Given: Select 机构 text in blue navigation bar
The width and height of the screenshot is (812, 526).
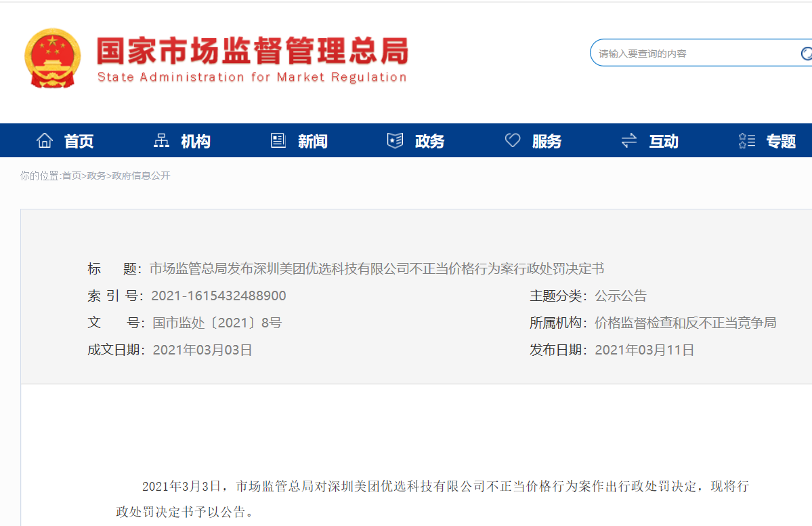Looking at the screenshot, I should click(x=196, y=141).
